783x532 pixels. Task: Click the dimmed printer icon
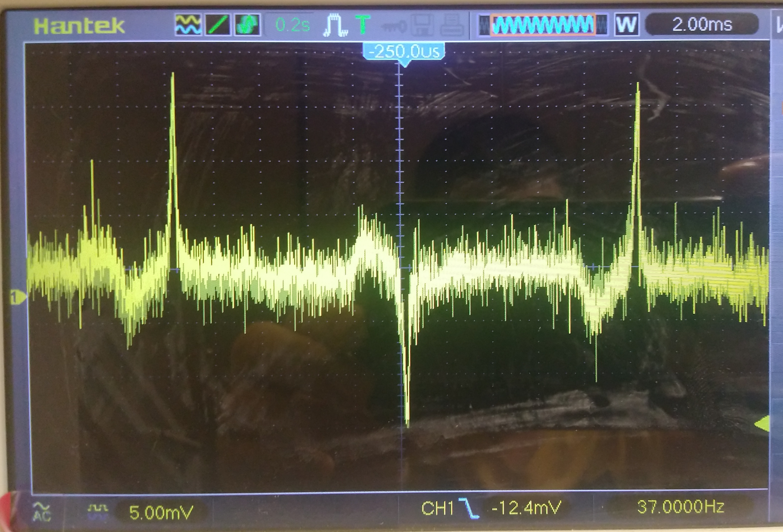pos(453,25)
